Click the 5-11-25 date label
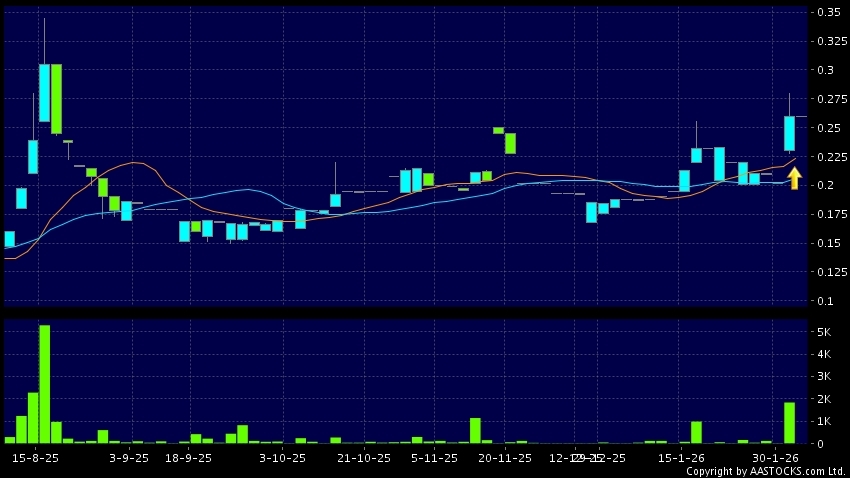The image size is (850, 478). coord(433,458)
